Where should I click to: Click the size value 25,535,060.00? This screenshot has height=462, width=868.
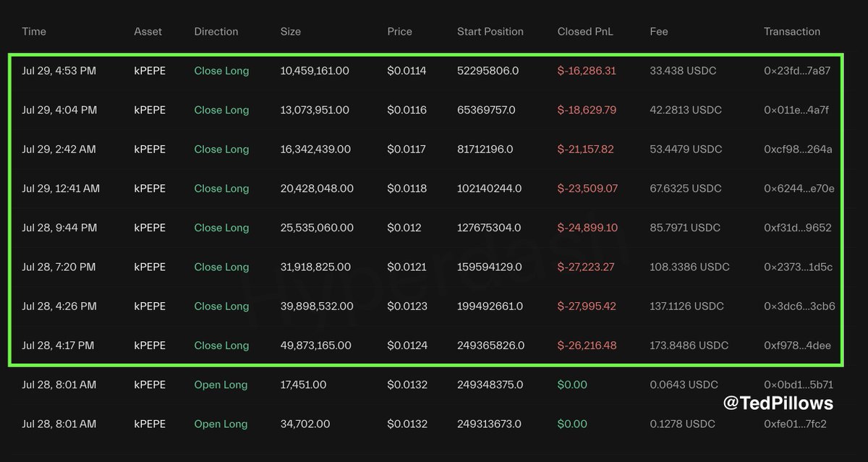click(x=317, y=227)
